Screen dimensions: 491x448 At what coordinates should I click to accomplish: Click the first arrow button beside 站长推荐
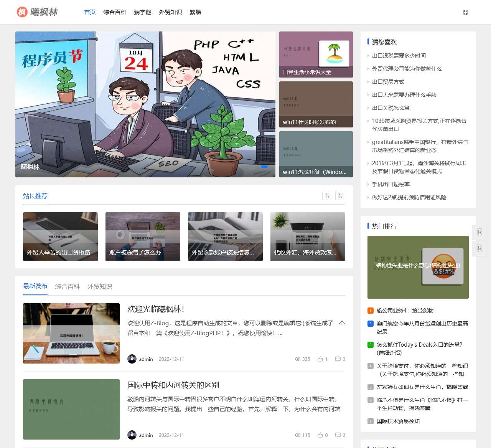pyautogui.click(x=327, y=195)
